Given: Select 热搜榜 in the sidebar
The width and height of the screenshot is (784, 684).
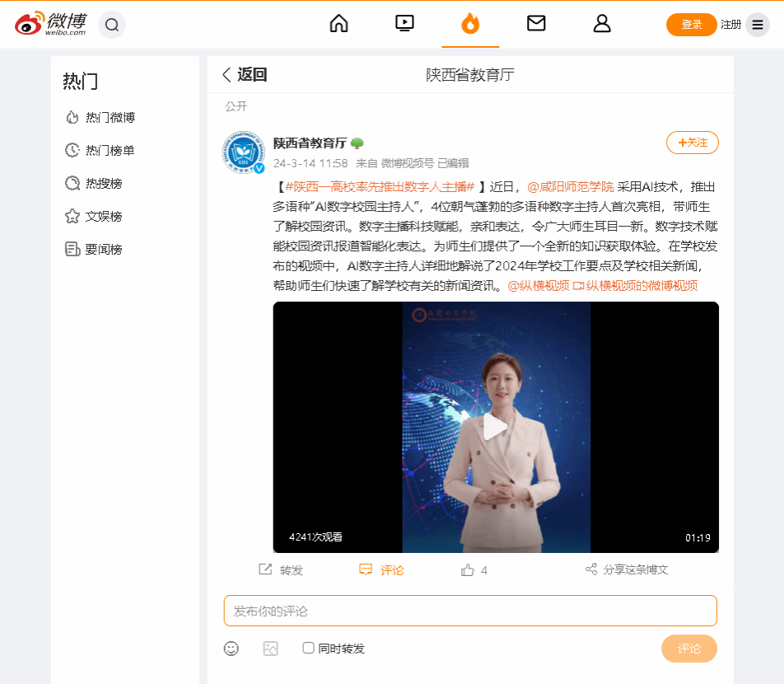Looking at the screenshot, I should click(x=103, y=183).
